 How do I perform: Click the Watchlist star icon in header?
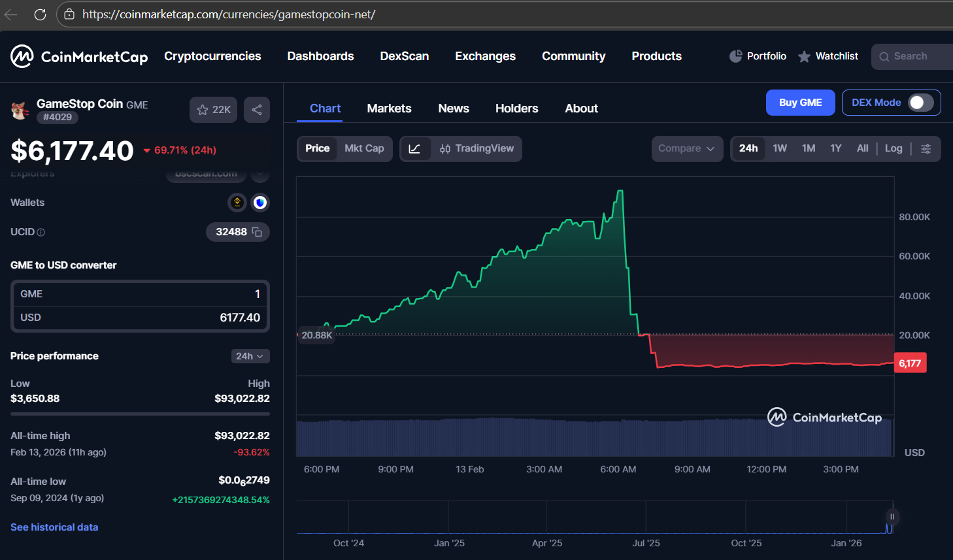805,57
